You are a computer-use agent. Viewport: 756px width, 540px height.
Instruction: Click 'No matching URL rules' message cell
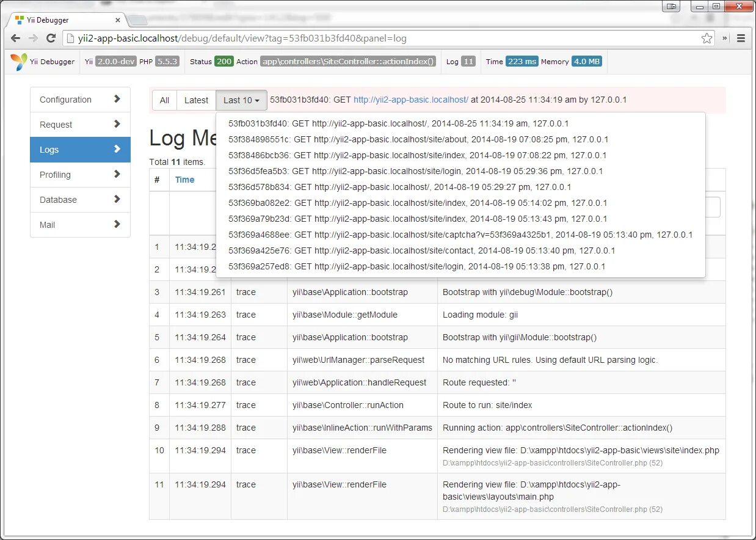pyautogui.click(x=581, y=360)
